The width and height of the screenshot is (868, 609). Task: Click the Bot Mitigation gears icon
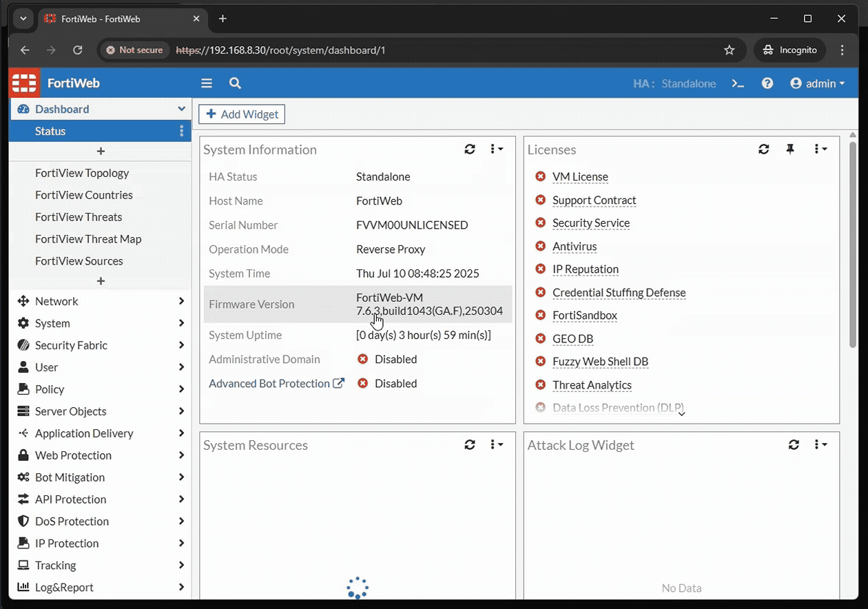pyautogui.click(x=23, y=477)
